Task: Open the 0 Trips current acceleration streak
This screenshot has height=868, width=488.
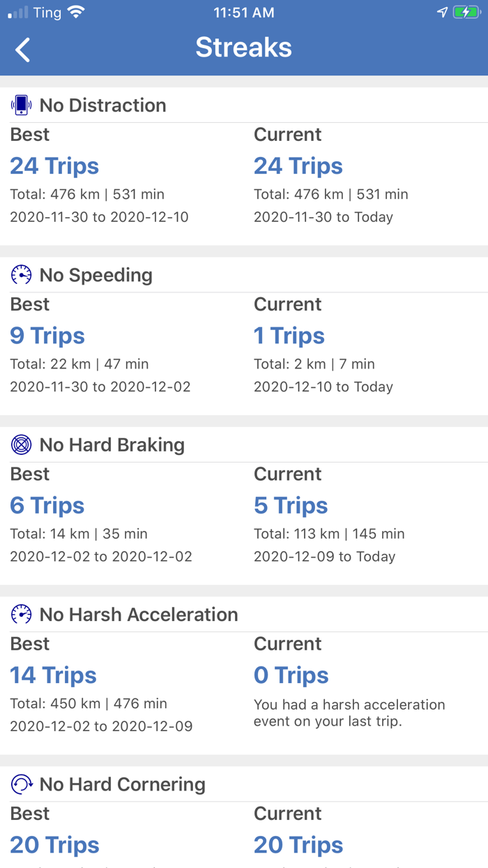Action: [291, 675]
